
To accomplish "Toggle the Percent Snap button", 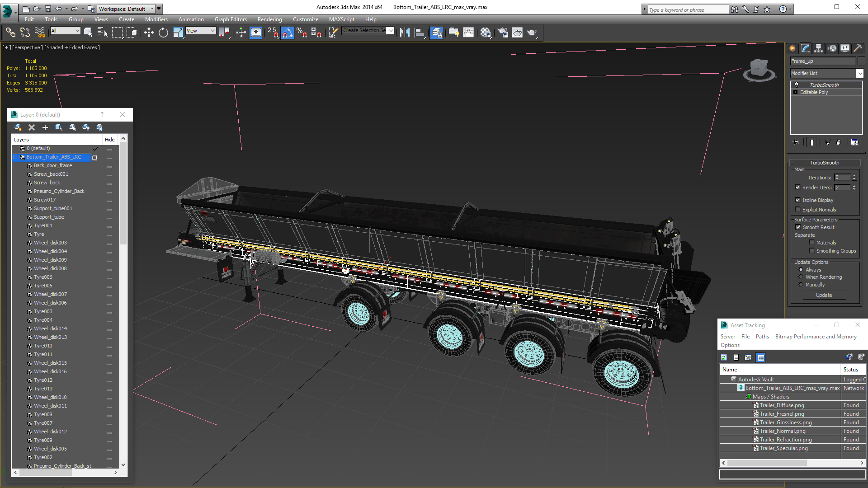I will [x=302, y=32].
